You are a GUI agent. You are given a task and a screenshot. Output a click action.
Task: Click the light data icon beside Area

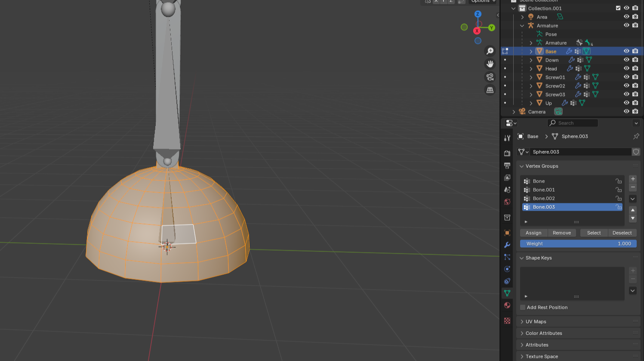[x=560, y=17]
